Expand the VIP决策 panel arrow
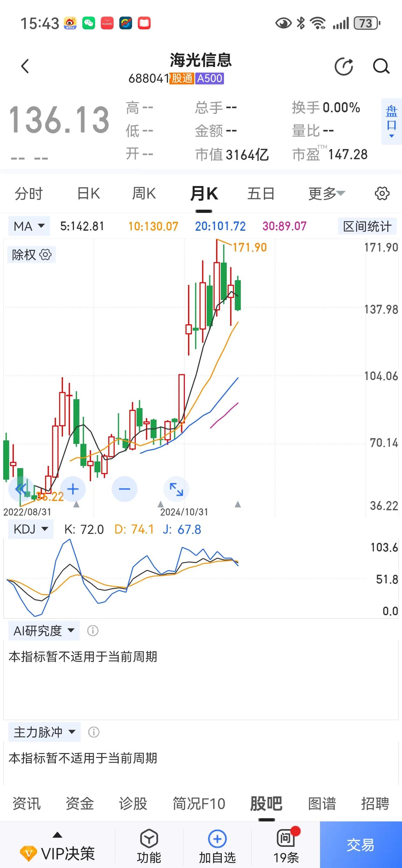 [x=58, y=835]
